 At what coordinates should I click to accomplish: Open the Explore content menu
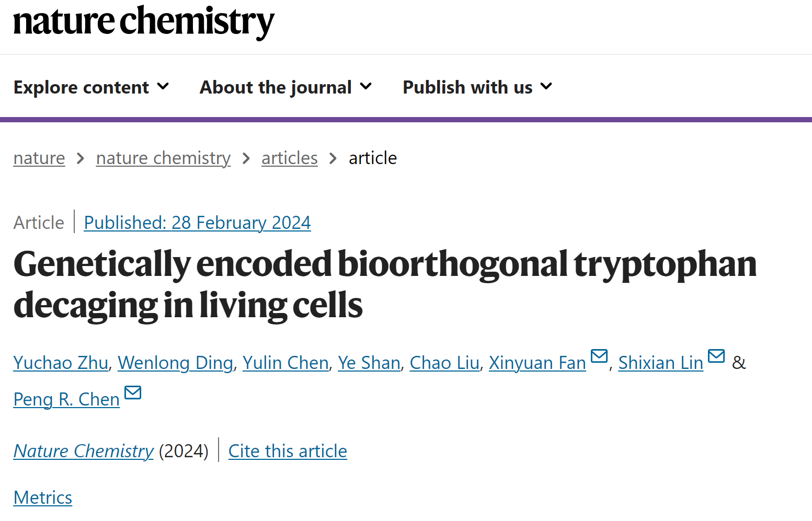coord(91,87)
